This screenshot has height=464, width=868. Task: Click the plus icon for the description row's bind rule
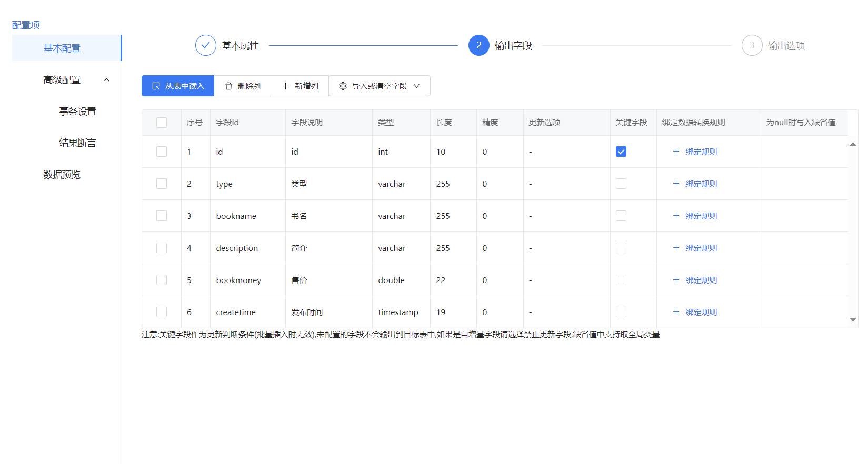(x=676, y=248)
